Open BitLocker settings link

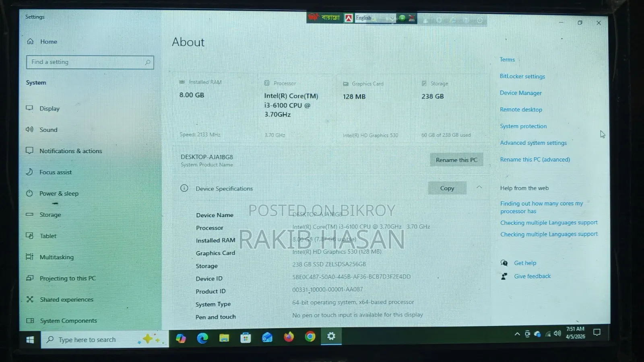coord(522,76)
